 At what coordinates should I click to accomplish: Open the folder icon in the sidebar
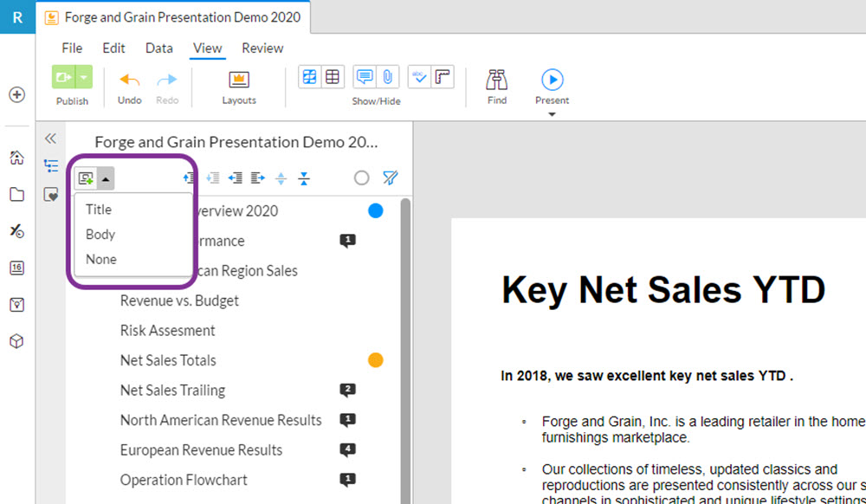coord(17,194)
